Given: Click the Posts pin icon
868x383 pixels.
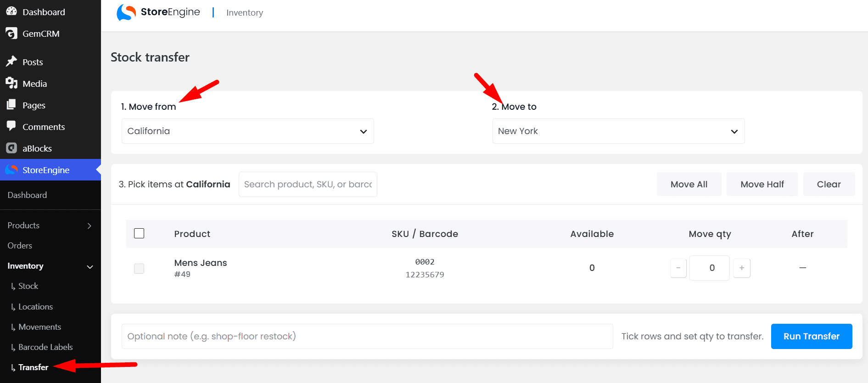Looking at the screenshot, I should click(x=11, y=62).
